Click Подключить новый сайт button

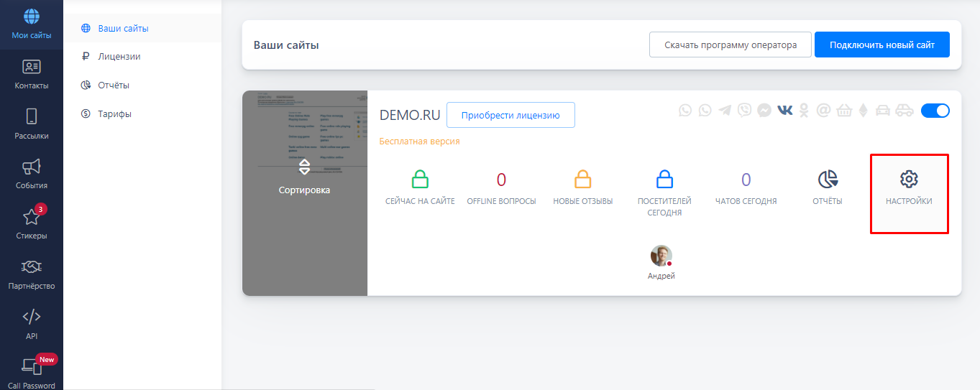point(881,45)
